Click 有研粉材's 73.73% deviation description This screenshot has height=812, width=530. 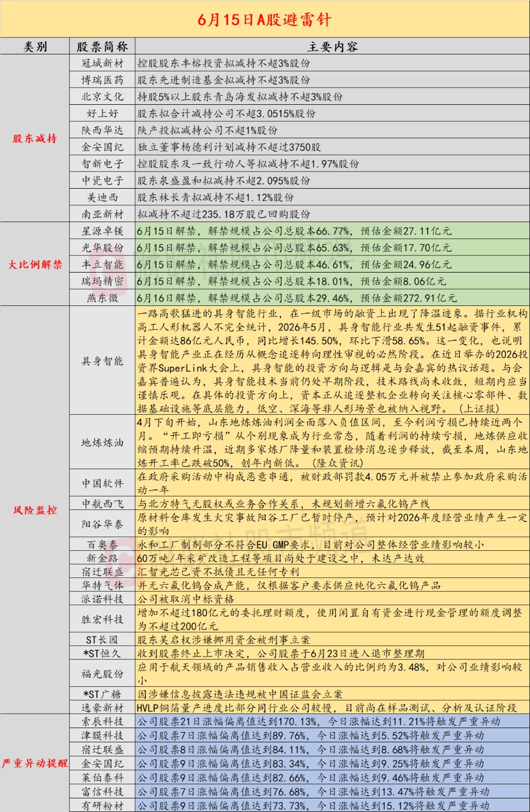click(x=313, y=805)
